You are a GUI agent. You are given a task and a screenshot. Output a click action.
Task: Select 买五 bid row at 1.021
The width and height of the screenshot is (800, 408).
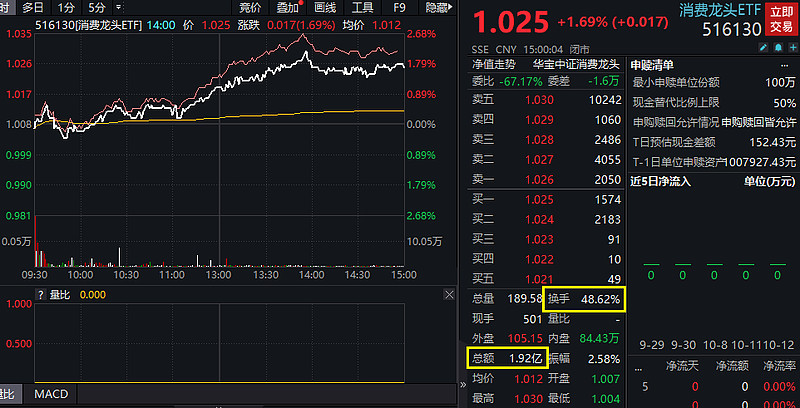pos(546,279)
